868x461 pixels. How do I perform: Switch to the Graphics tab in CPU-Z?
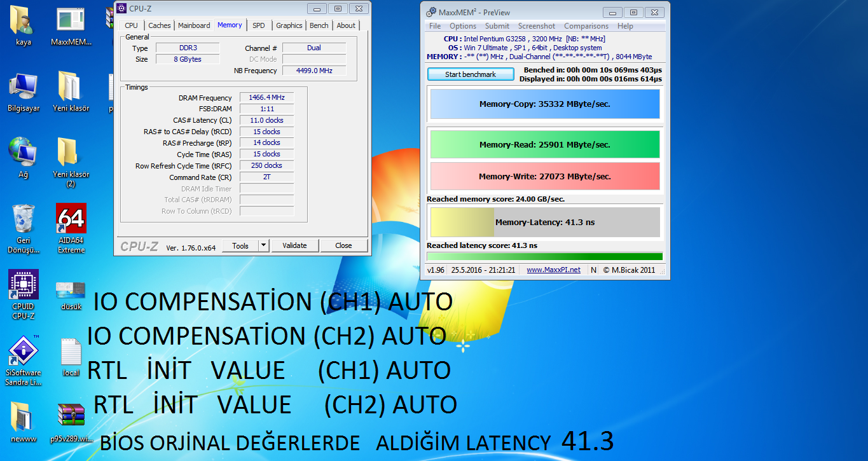[289, 25]
